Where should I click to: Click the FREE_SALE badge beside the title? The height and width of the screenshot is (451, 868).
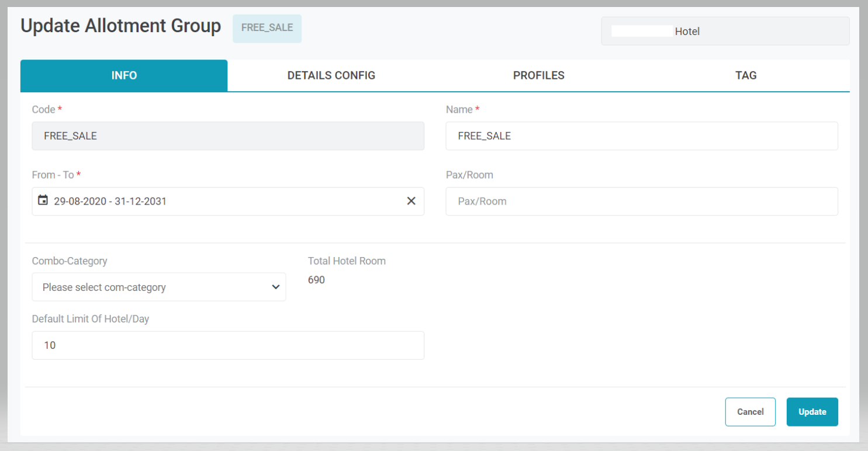(267, 28)
